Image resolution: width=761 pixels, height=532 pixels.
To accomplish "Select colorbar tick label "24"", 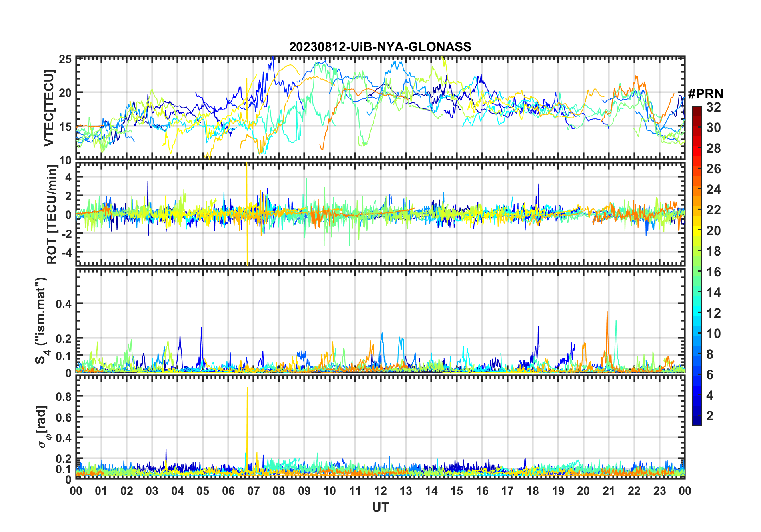I will [x=713, y=190].
